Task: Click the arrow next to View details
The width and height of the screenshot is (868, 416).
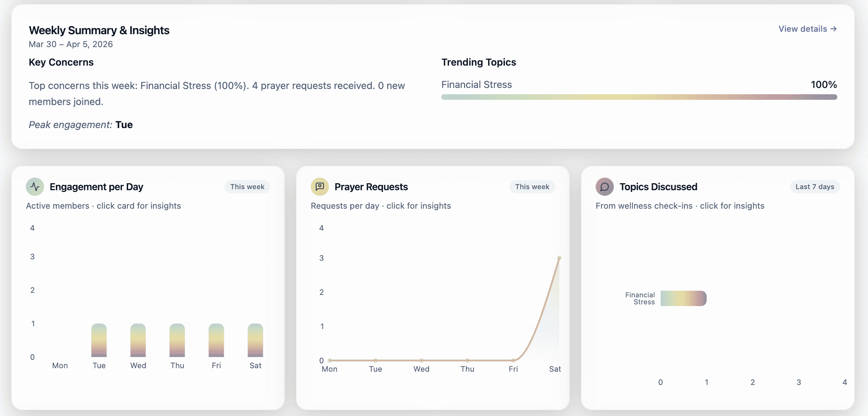Action: tap(833, 29)
